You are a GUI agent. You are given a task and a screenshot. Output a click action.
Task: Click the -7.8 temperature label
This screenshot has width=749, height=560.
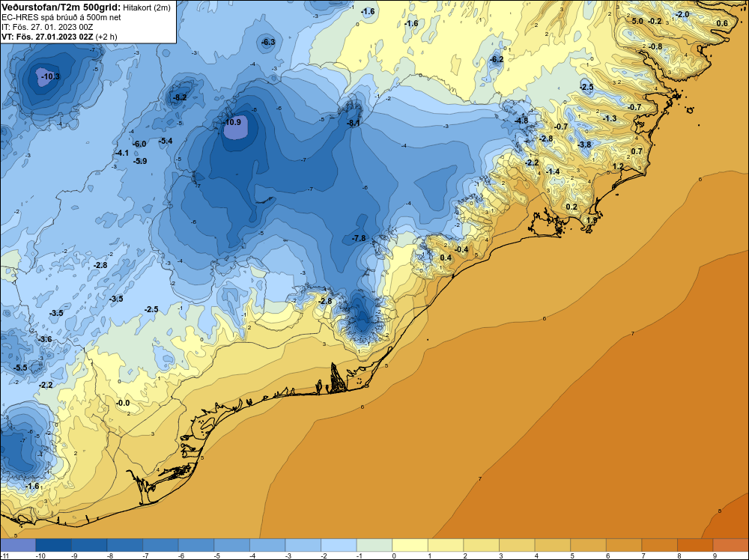tap(359, 238)
